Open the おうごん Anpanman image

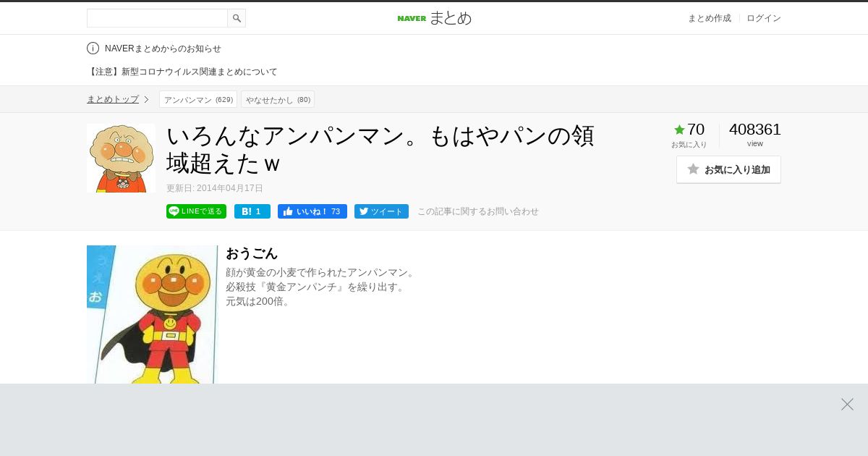(152, 314)
